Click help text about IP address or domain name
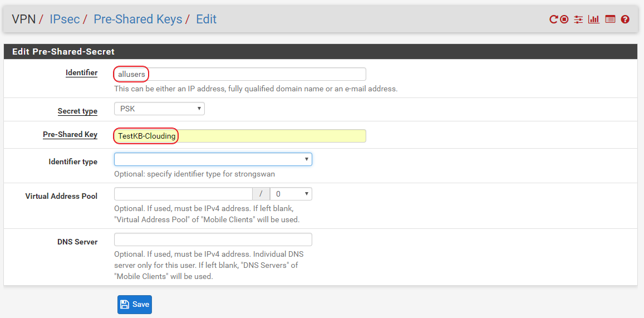This screenshot has width=644, height=318. 256,89
